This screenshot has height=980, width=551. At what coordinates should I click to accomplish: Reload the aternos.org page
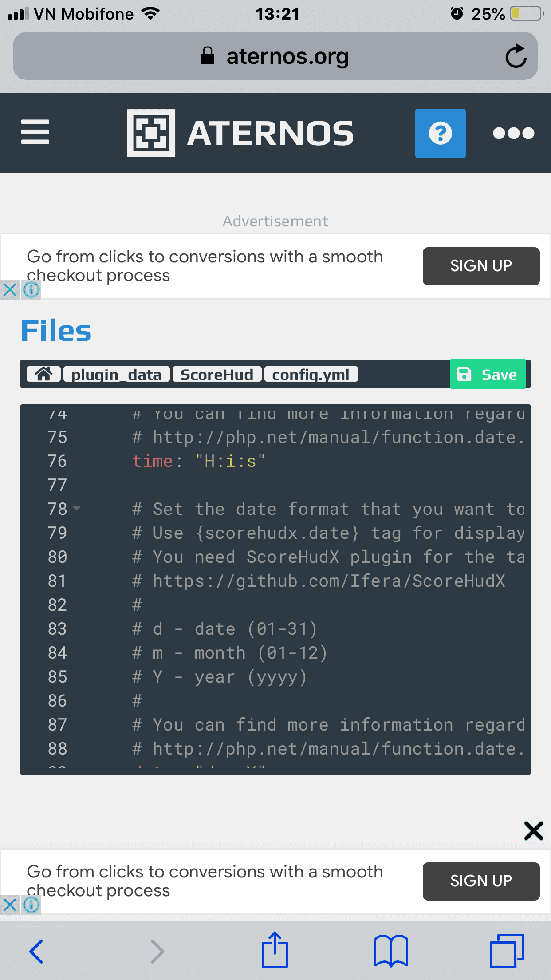coord(516,56)
